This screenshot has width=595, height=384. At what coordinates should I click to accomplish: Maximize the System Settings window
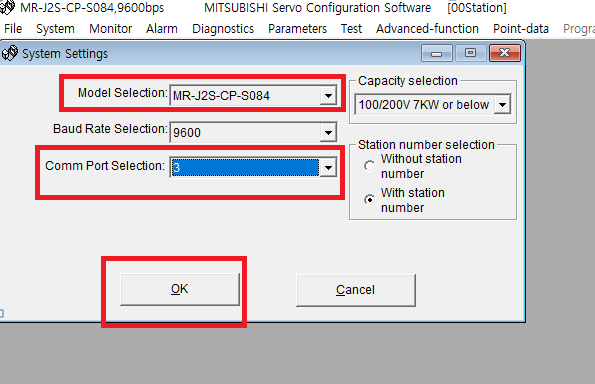471,53
